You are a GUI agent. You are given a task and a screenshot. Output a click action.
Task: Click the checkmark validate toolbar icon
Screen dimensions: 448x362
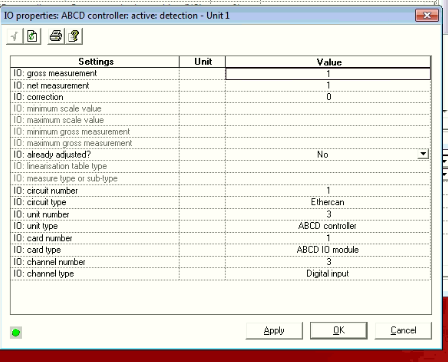coord(15,36)
